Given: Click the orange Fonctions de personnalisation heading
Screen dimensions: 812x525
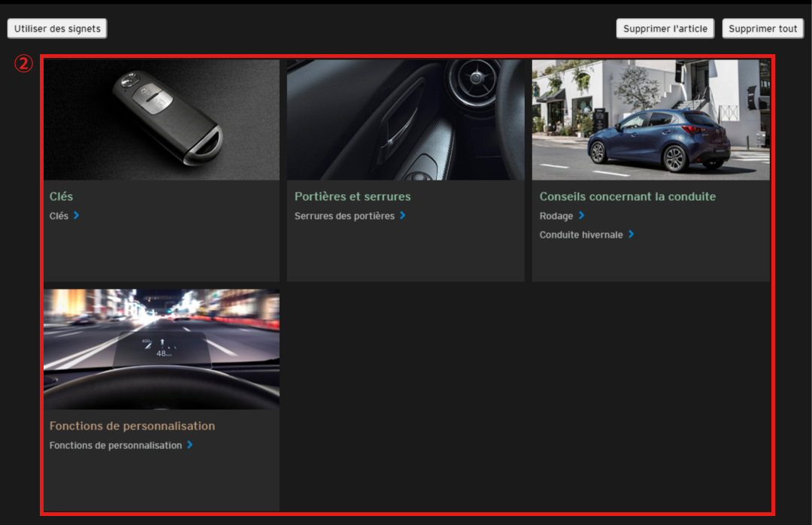Looking at the screenshot, I should pos(132,426).
